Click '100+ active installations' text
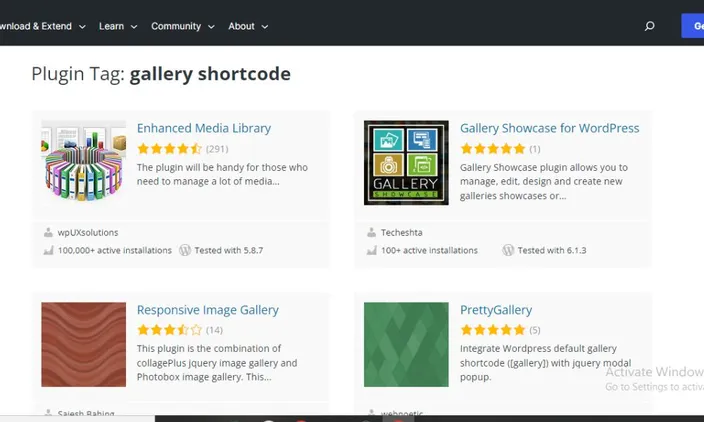This screenshot has width=704, height=422. pos(429,251)
